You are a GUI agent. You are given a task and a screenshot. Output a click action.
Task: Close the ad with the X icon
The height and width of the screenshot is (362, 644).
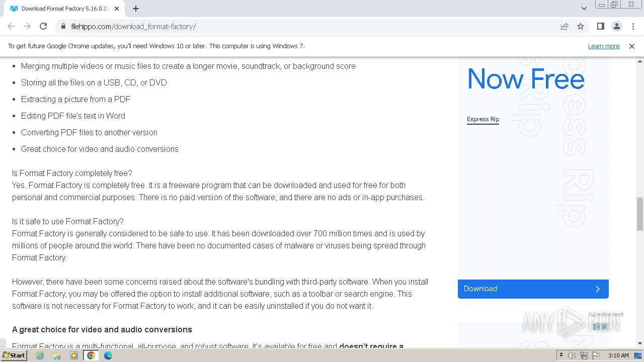click(x=604, y=327)
